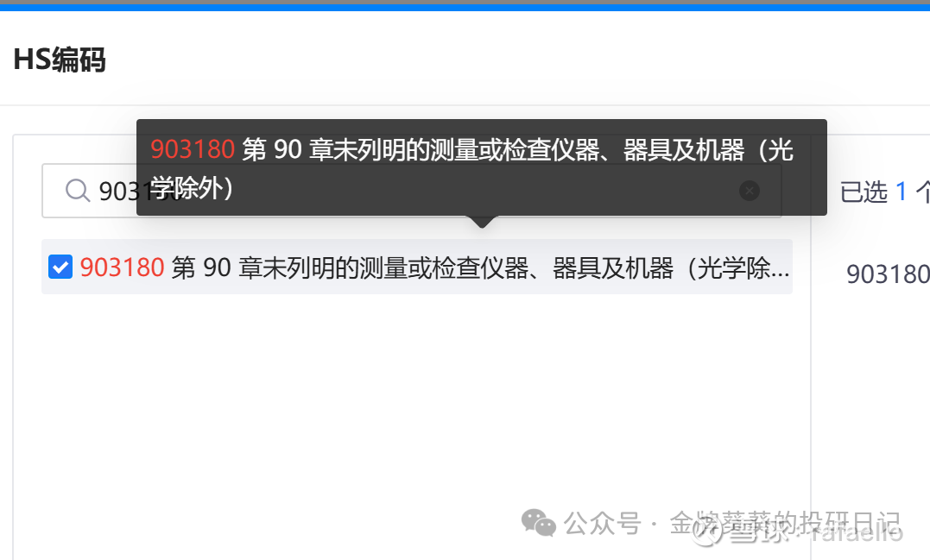The width and height of the screenshot is (930, 560).
Task: Select the 903180 第90章 result row
Action: [417, 267]
